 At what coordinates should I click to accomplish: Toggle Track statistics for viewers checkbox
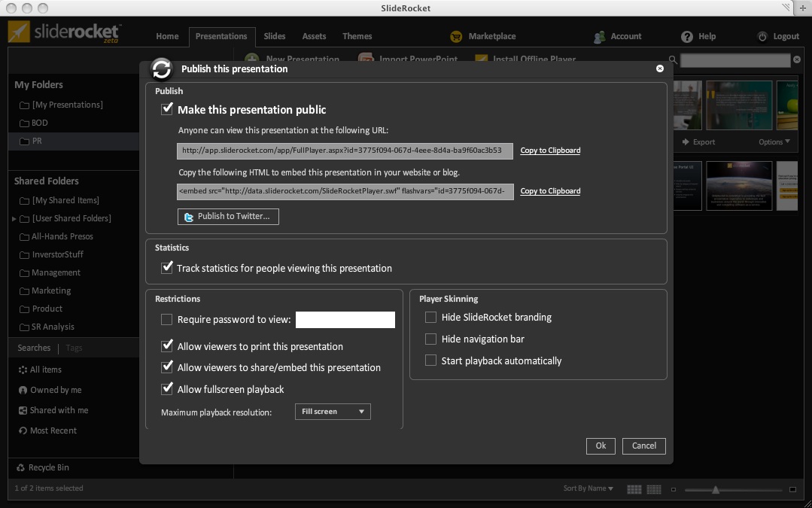[x=167, y=268]
